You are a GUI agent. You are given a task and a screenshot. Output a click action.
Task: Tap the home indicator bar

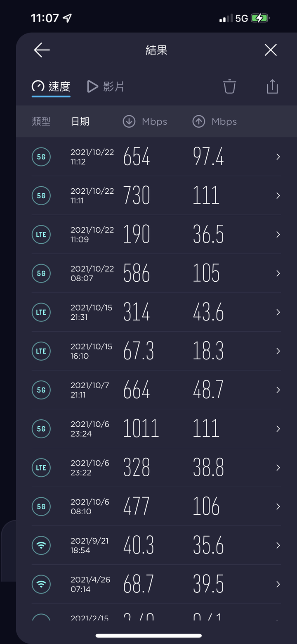point(148,636)
